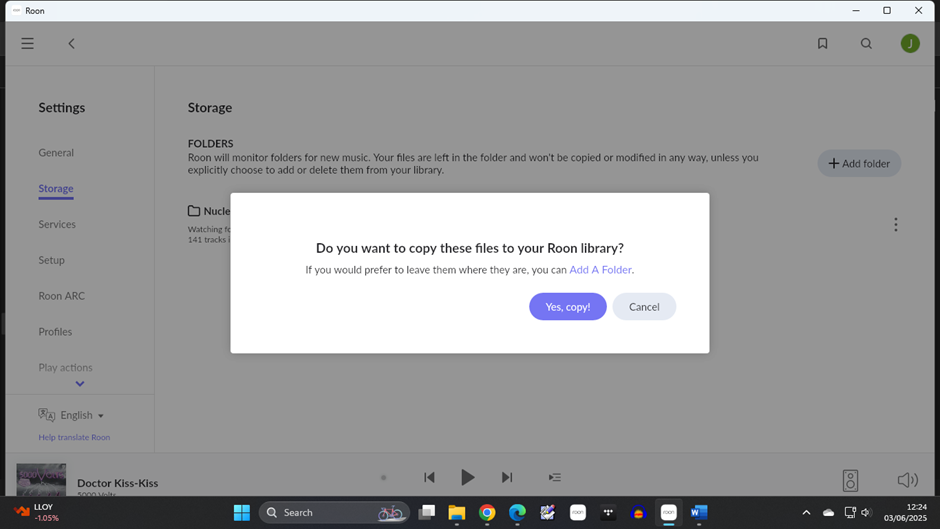This screenshot has height=529, width=940.
Task: Open the folder's three-dot options menu
Action: coord(895,225)
